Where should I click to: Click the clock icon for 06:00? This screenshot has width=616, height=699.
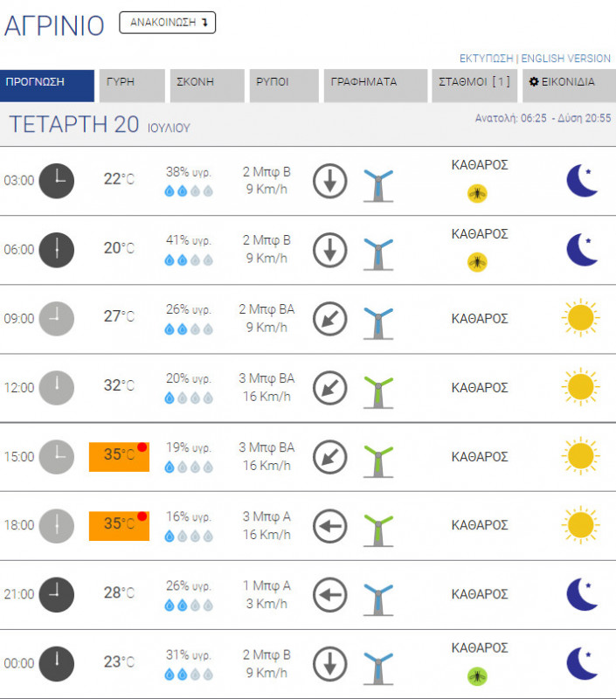pyautogui.click(x=57, y=250)
